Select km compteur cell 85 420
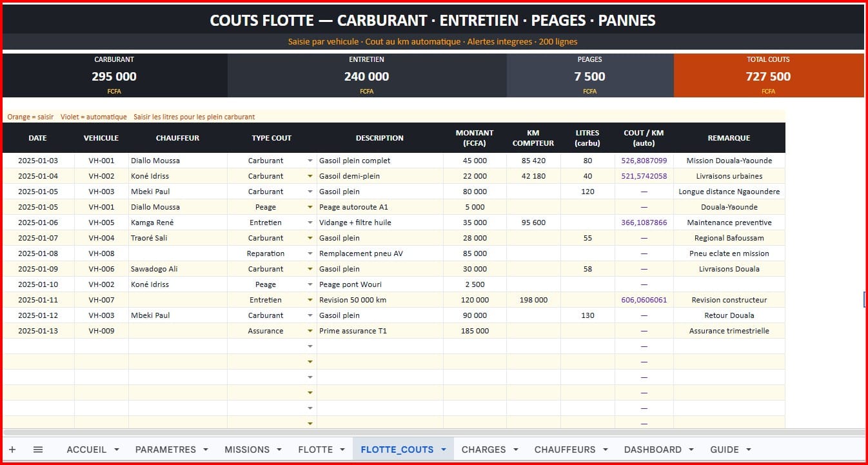The height and width of the screenshot is (465, 868). pos(533,161)
